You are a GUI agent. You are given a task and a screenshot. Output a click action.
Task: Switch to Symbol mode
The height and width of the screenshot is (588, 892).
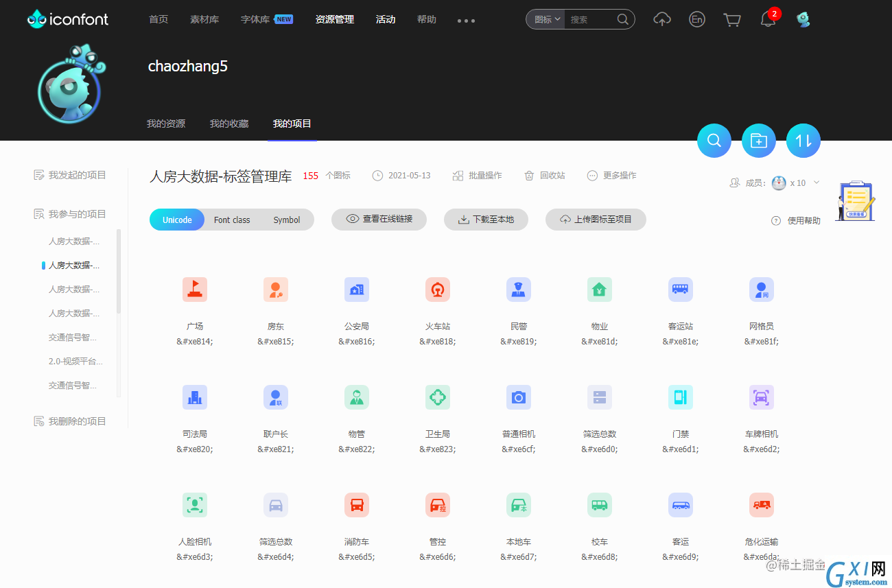click(x=287, y=220)
